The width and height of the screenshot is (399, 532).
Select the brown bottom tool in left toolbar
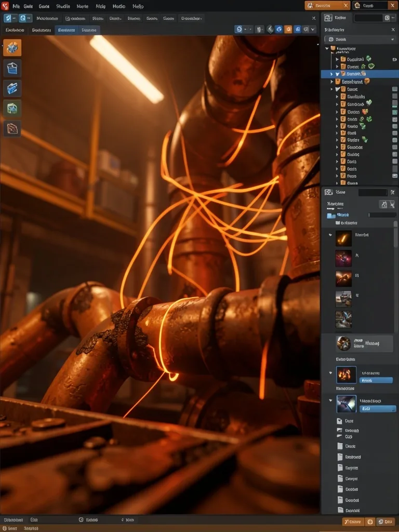[12, 129]
